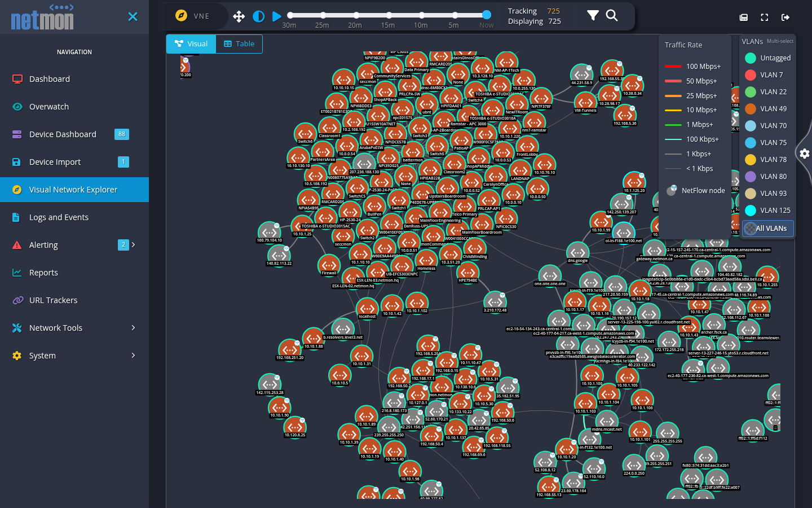Click the VM-Tunnels node
Image resolution: width=812 pixels, height=508 pixels.
pos(585,102)
